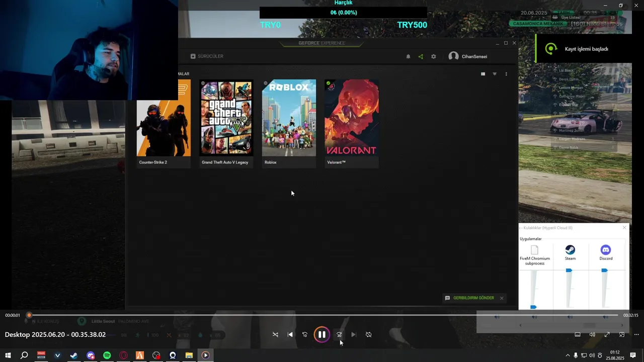This screenshot has height=362, width=644.
Task: Switch GeForce games to grid view
Action: pos(483,74)
